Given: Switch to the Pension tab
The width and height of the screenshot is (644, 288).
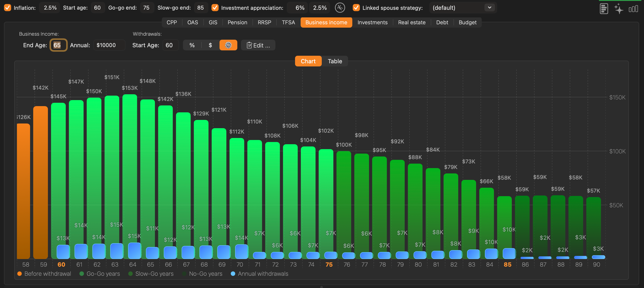Looking at the screenshot, I should pos(238,23).
